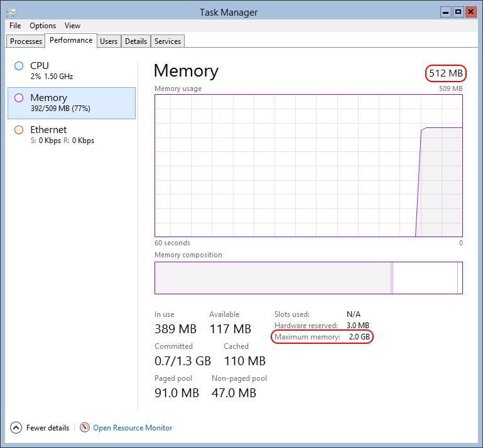The image size is (483, 448).
Task: Click the Cached 110 MB value
Action: tap(244, 361)
